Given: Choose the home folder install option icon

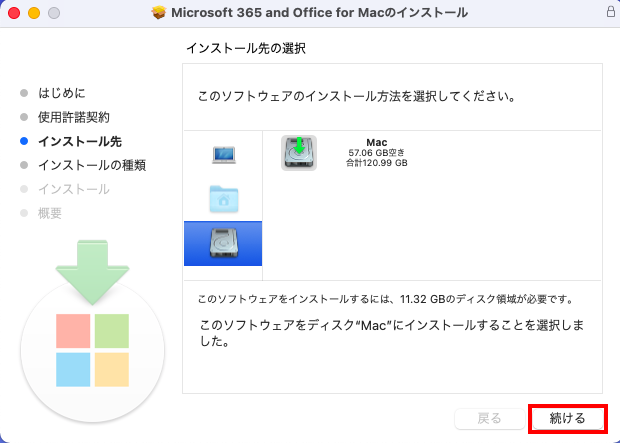Looking at the screenshot, I should pyautogui.click(x=223, y=199).
